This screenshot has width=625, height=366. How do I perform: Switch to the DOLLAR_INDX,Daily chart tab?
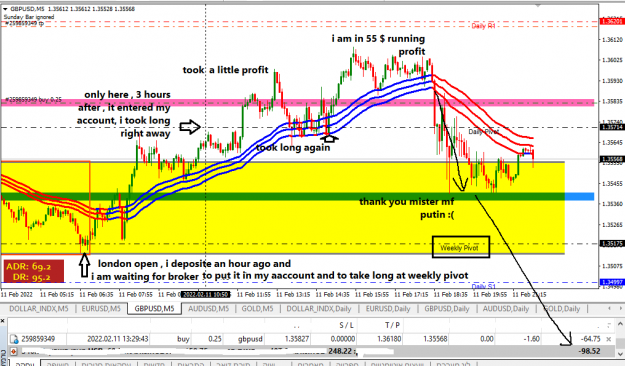tap(319, 309)
